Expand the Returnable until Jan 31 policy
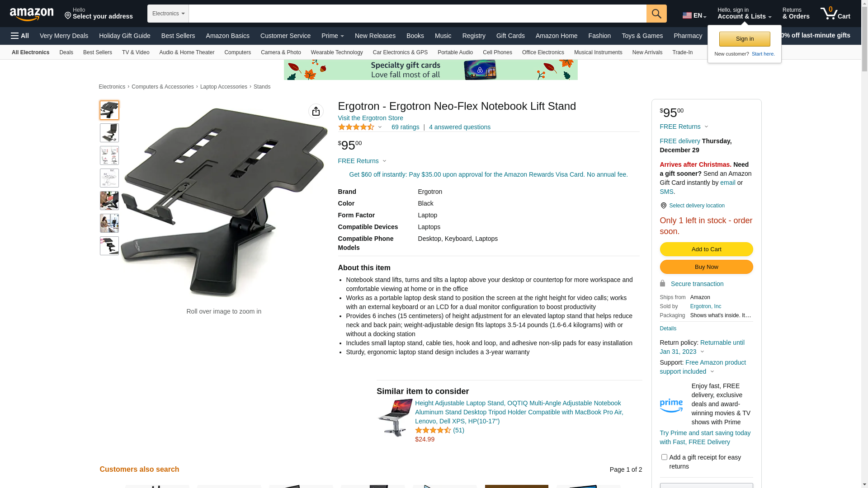 [702, 347]
